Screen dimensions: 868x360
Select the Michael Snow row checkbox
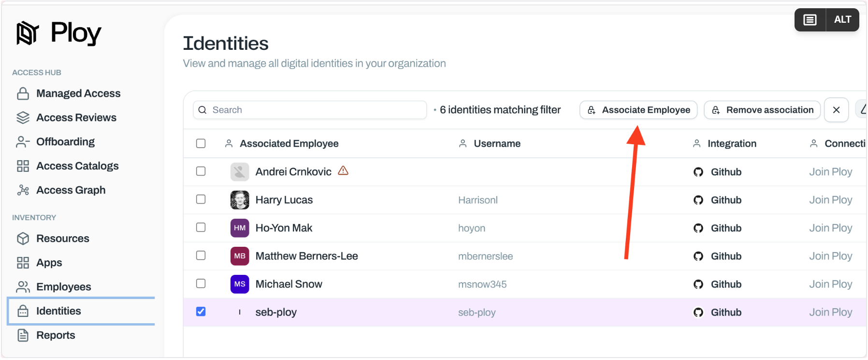coord(201,284)
